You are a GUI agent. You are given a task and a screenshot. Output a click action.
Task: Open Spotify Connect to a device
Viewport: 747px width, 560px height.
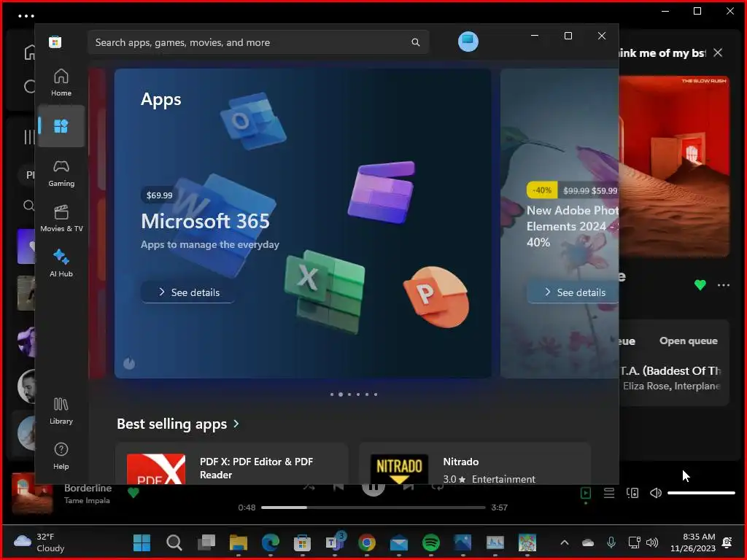click(632, 493)
